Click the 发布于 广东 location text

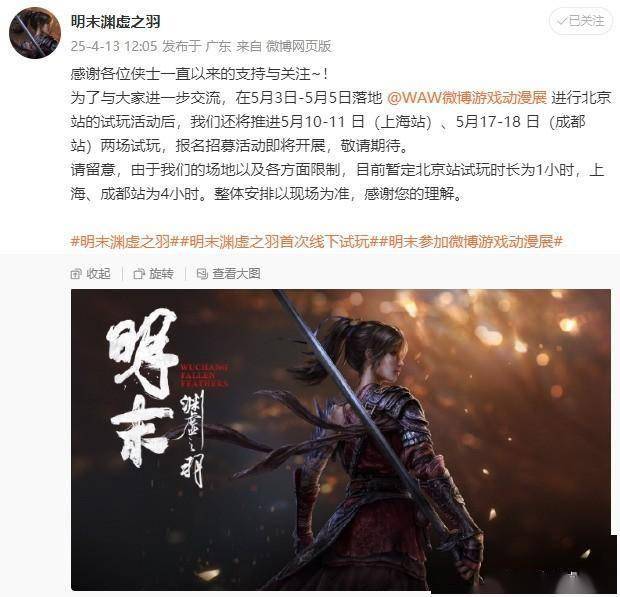pos(197,46)
